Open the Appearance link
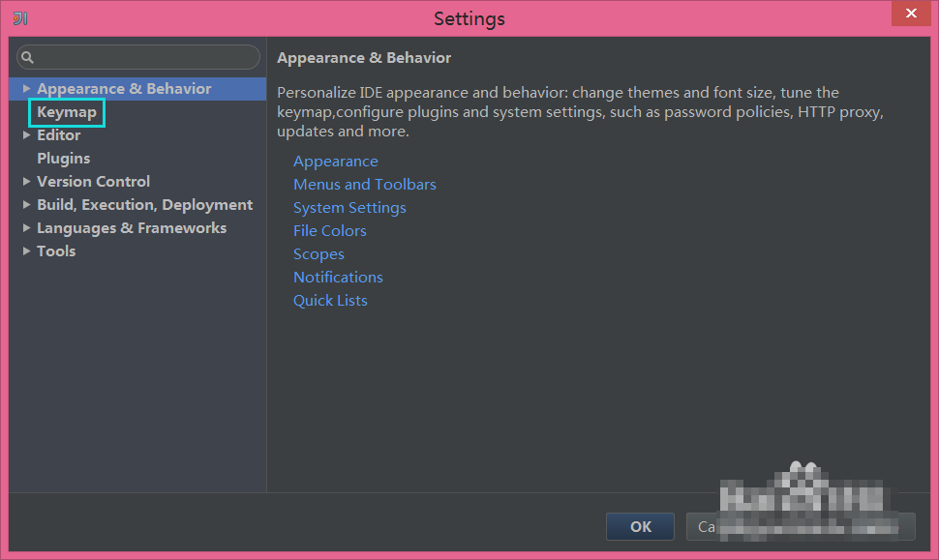The image size is (939, 560). pyautogui.click(x=336, y=162)
